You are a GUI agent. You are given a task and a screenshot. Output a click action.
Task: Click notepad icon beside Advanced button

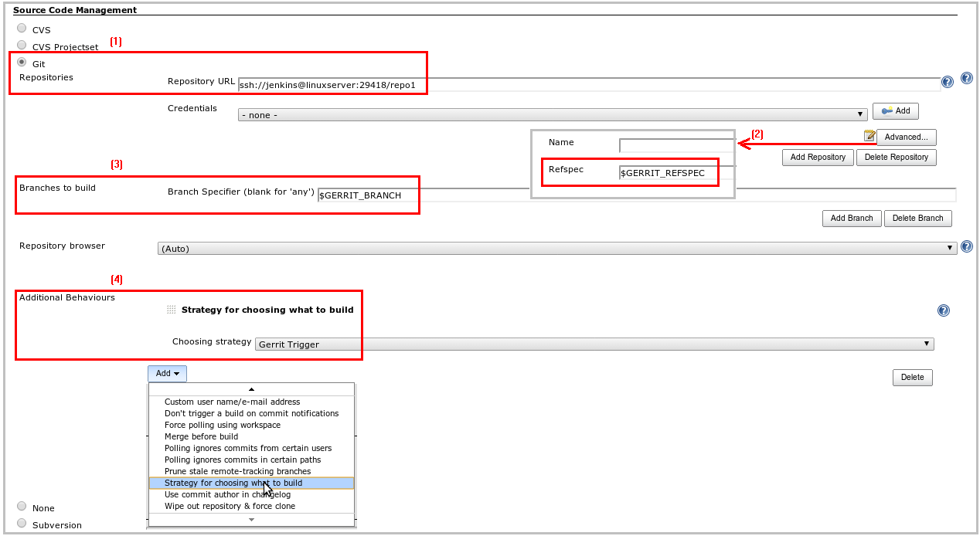click(x=869, y=136)
